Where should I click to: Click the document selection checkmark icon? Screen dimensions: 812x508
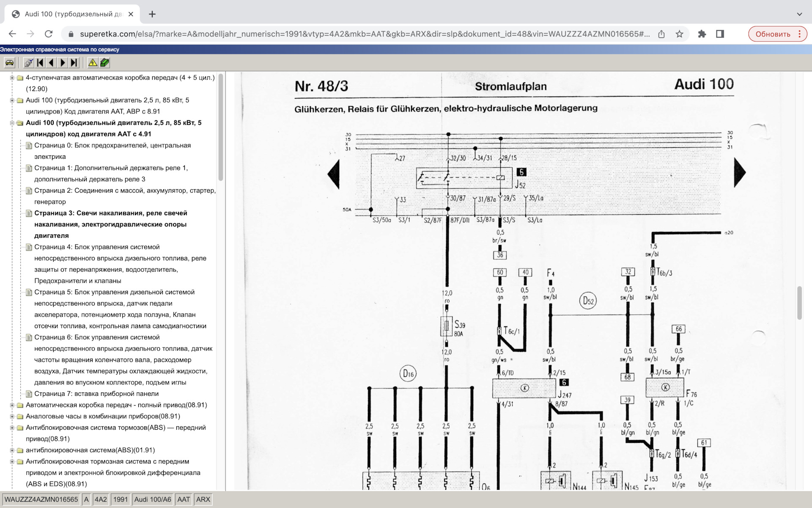[x=28, y=63]
